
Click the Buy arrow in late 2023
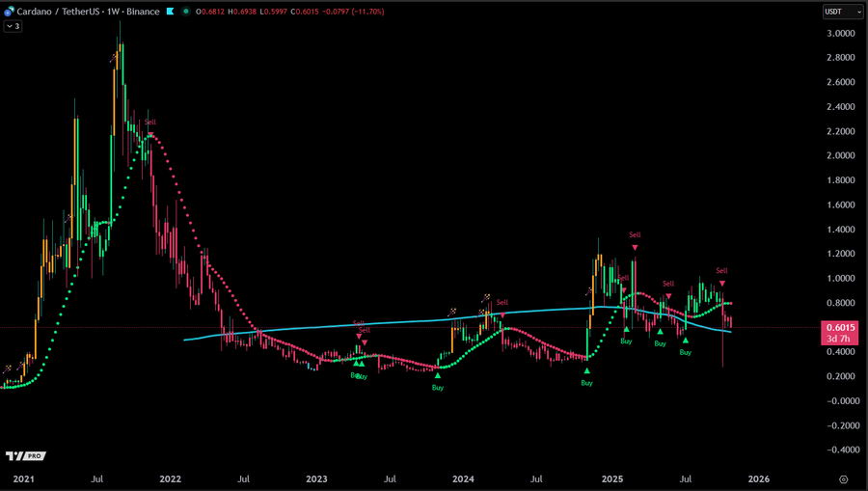pyautogui.click(x=438, y=375)
